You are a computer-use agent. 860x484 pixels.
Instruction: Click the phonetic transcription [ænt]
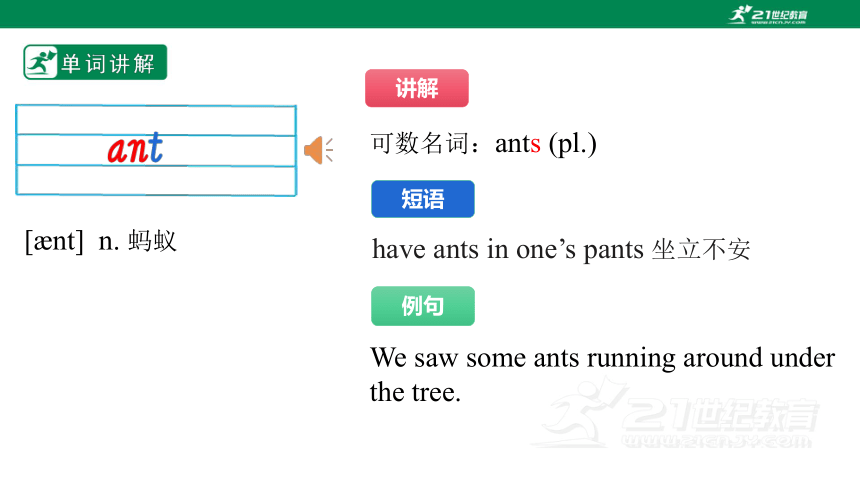54,241
